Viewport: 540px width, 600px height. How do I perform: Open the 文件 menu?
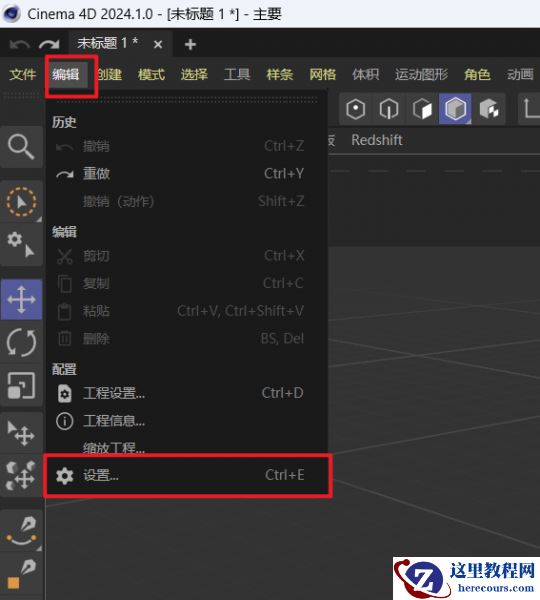coord(23,74)
